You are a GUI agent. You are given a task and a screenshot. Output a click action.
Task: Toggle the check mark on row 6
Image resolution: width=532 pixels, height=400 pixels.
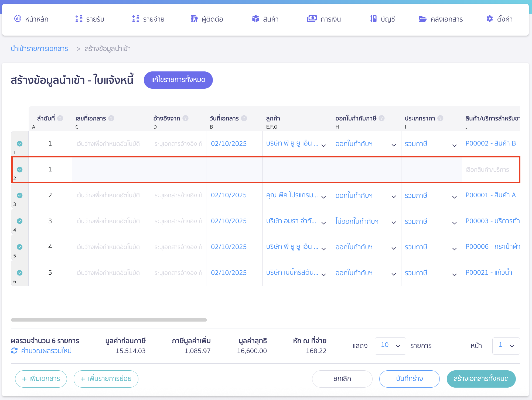[20, 273]
